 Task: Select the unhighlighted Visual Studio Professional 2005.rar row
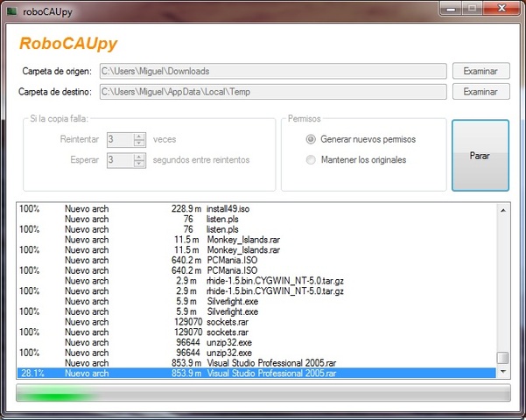tap(256, 363)
